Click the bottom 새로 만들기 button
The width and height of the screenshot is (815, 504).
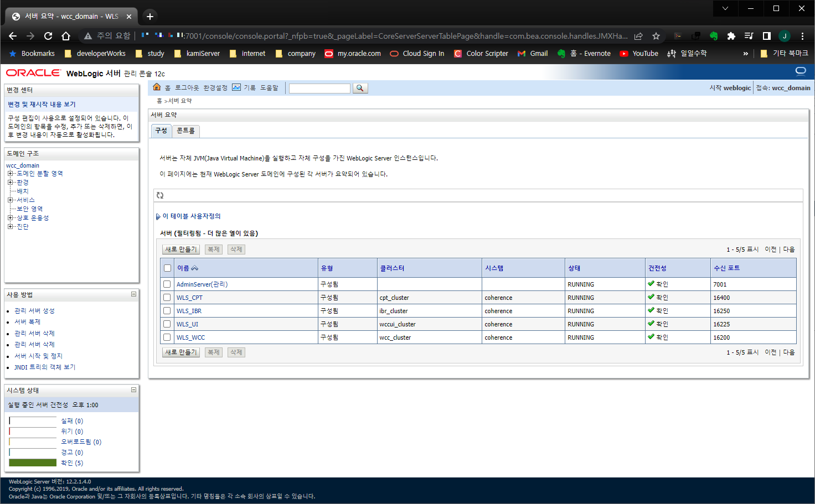tap(180, 352)
